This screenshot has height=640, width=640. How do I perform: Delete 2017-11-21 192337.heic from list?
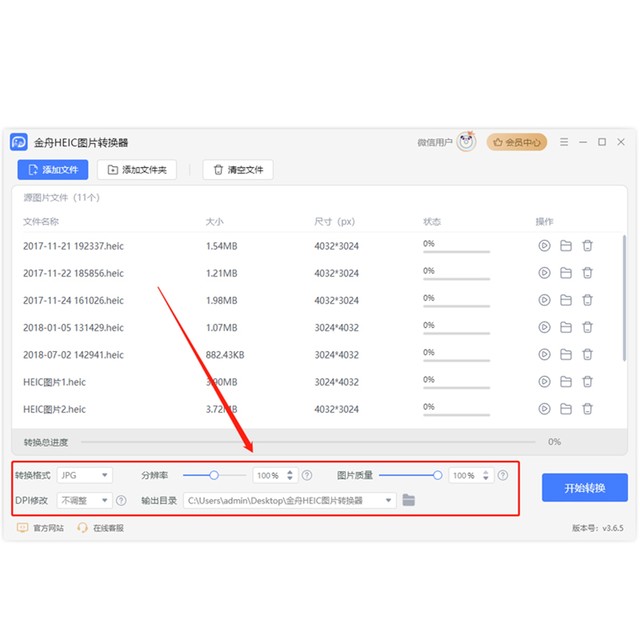(587, 245)
